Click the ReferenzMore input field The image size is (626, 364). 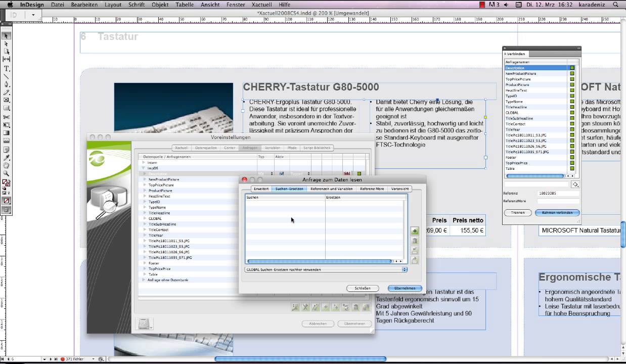pyautogui.click(x=558, y=201)
